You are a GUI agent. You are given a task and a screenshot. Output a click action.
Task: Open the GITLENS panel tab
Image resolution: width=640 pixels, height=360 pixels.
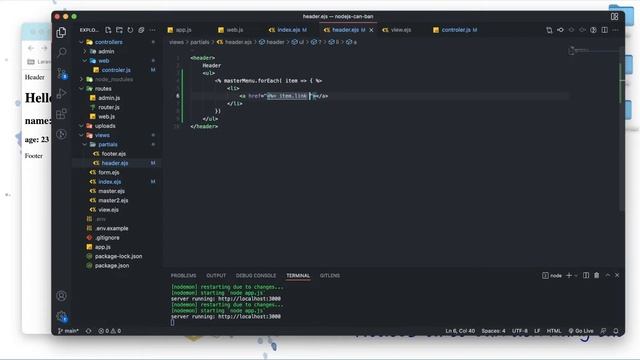pyautogui.click(x=330, y=276)
